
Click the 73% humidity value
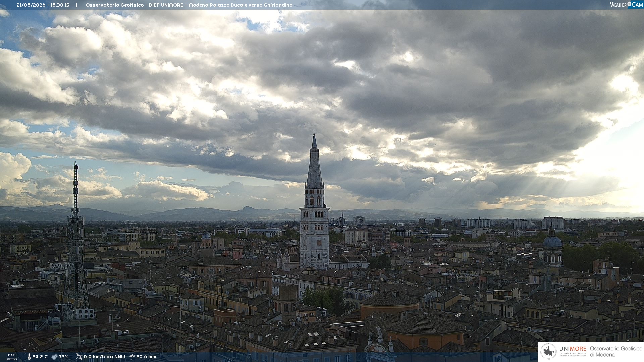(x=63, y=357)
